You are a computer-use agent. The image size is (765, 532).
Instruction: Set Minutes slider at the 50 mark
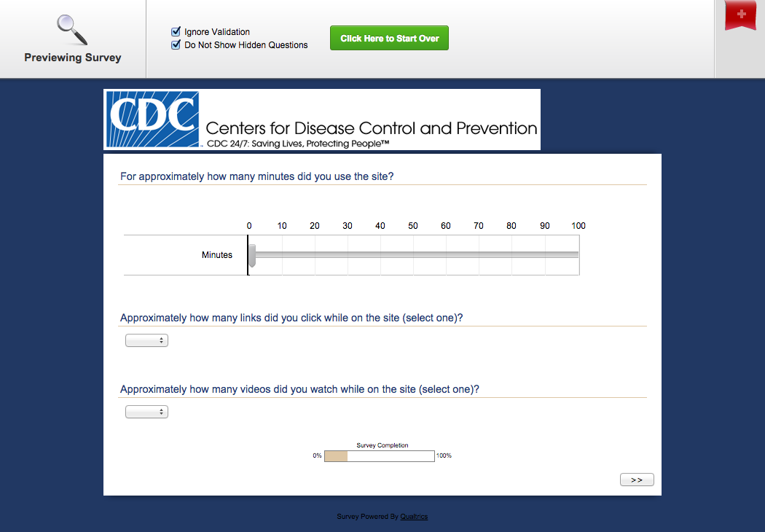413,254
